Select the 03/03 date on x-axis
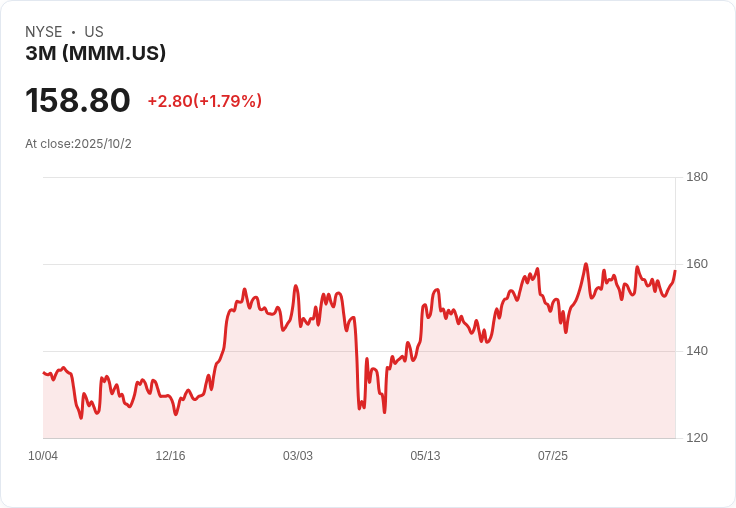Screen dimensions: 736x508 pos(298,456)
